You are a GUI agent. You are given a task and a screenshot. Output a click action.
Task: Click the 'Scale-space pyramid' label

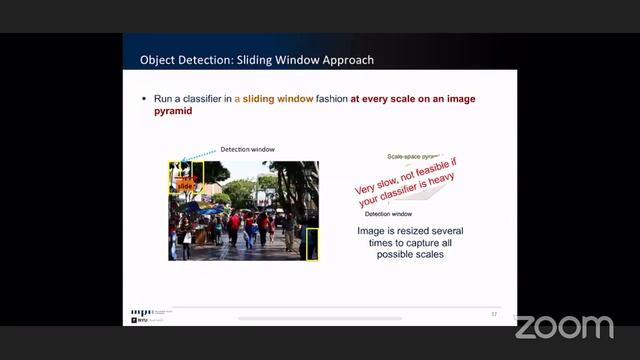(x=413, y=157)
